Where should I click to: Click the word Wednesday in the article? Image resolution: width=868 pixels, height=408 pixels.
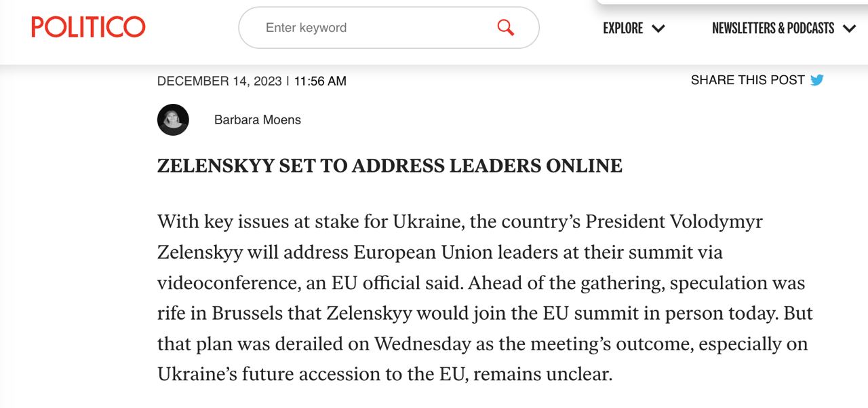click(x=422, y=344)
